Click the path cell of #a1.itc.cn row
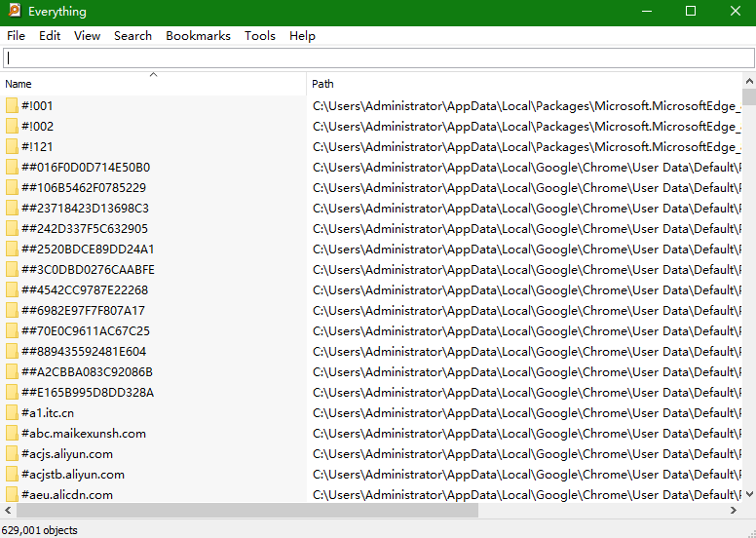The width and height of the screenshot is (756, 538). 524,413
